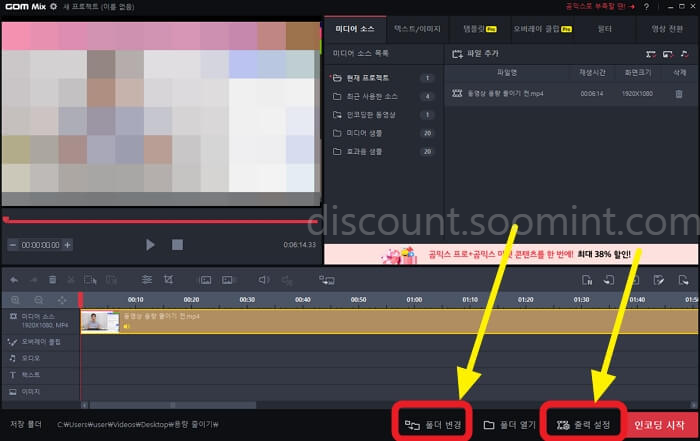Select the 동영상 용량 줄이기 전.mp4 file name
The width and height of the screenshot is (700, 441).
pyautogui.click(x=505, y=93)
